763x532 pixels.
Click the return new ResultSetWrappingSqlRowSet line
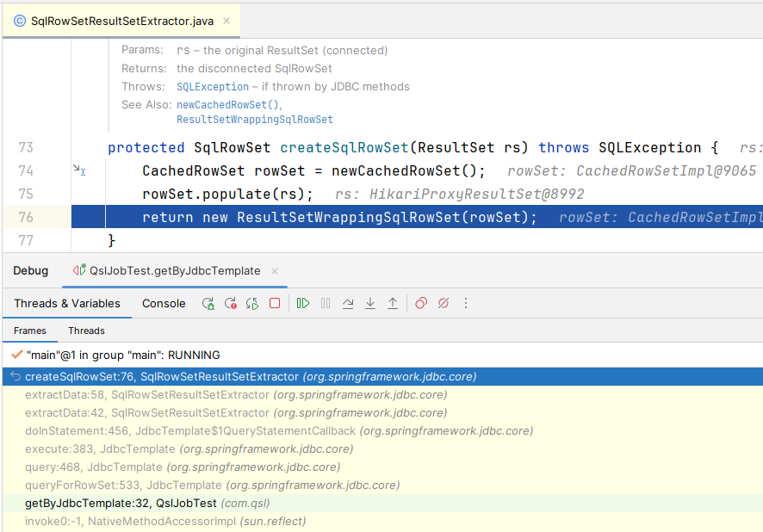[x=339, y=217]
